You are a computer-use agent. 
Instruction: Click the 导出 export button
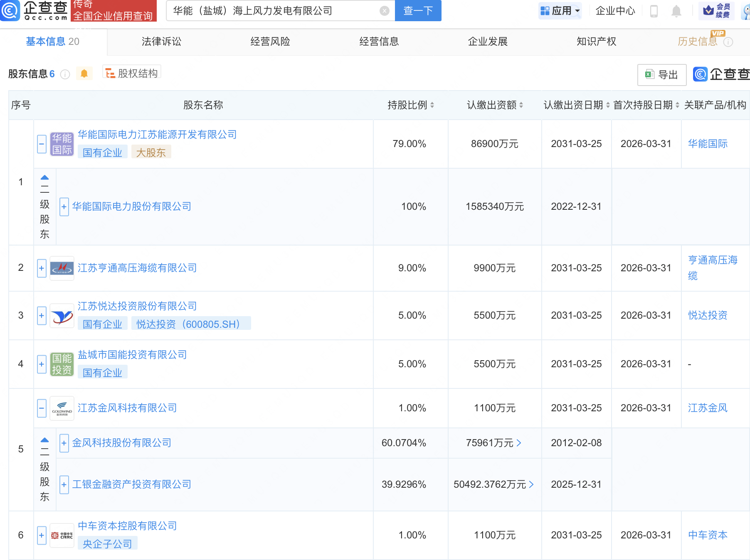pyautogui.click(x=661, y=75)
